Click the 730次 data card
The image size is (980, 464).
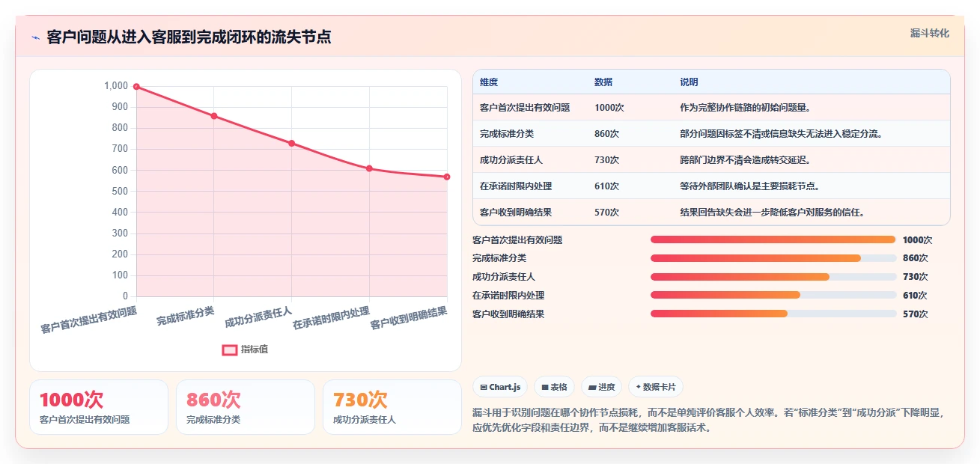(x=392, y=407)
